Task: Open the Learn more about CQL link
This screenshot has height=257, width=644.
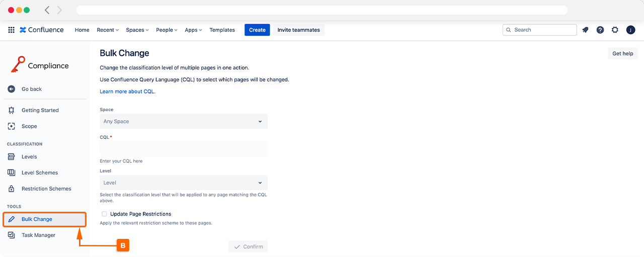Action: (x=127, y=92)
